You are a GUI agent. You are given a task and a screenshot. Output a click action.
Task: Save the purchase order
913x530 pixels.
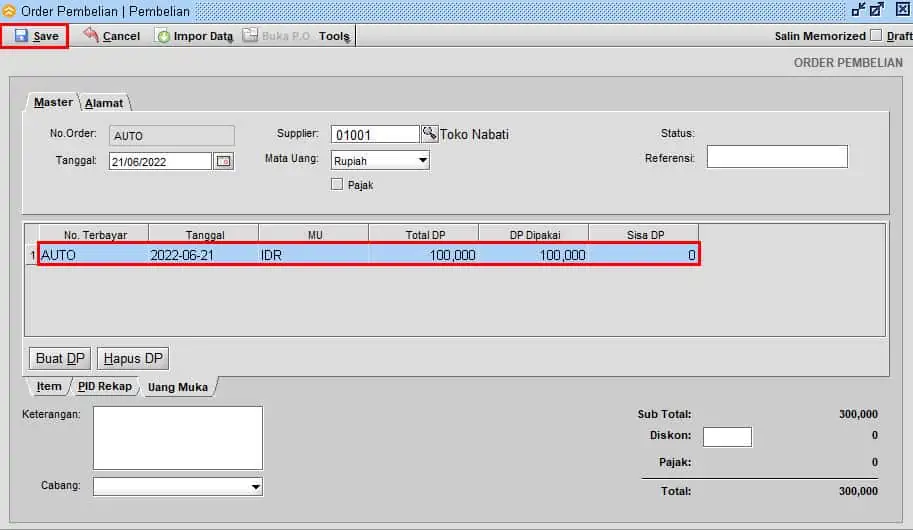point(35,36)
